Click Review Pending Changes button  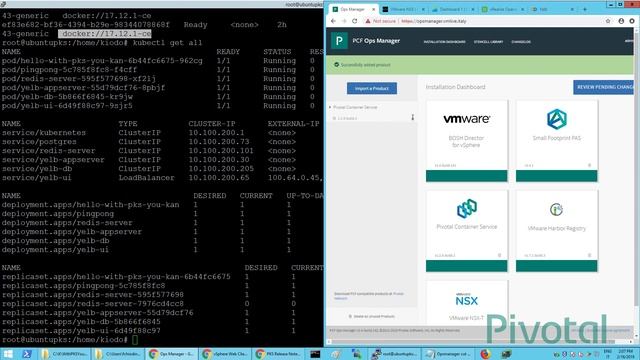point(604,87)
